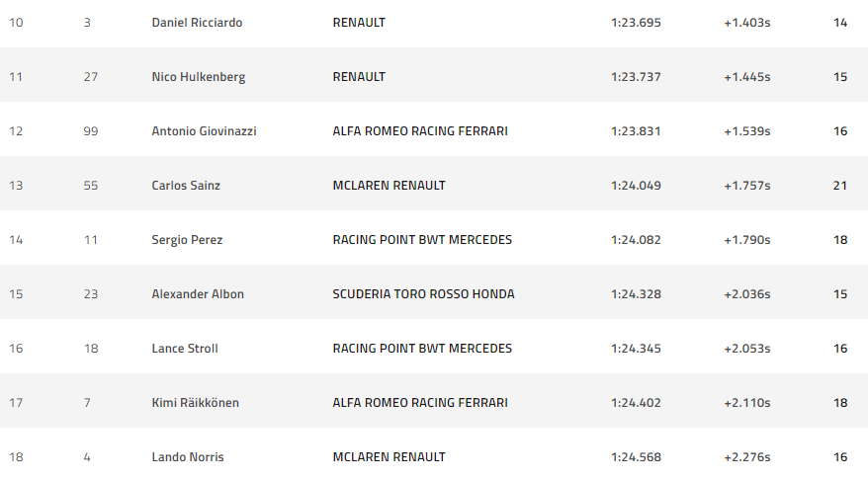This screenshot has height=480, width=868.
Task: Click the +1.757s gap value
Action: point(746,185)
